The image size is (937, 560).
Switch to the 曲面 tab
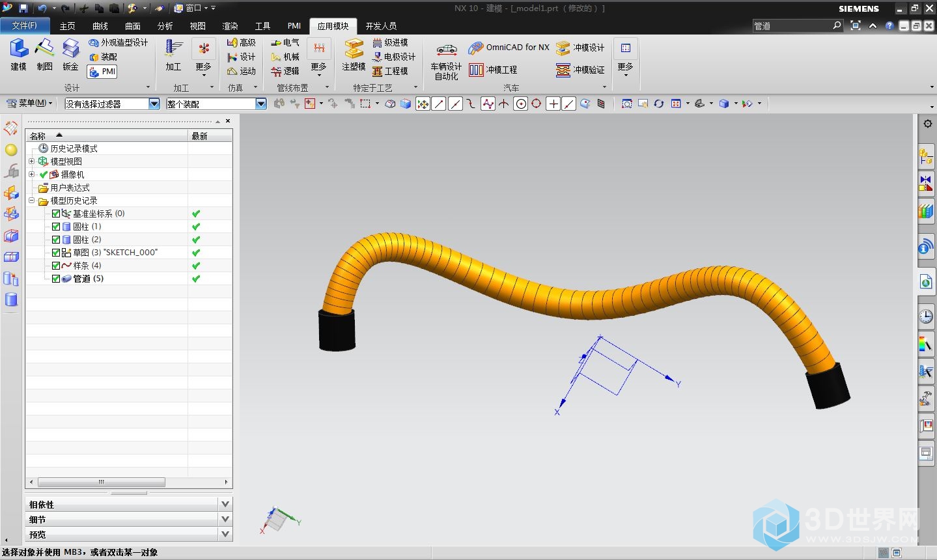coord(133,26)
